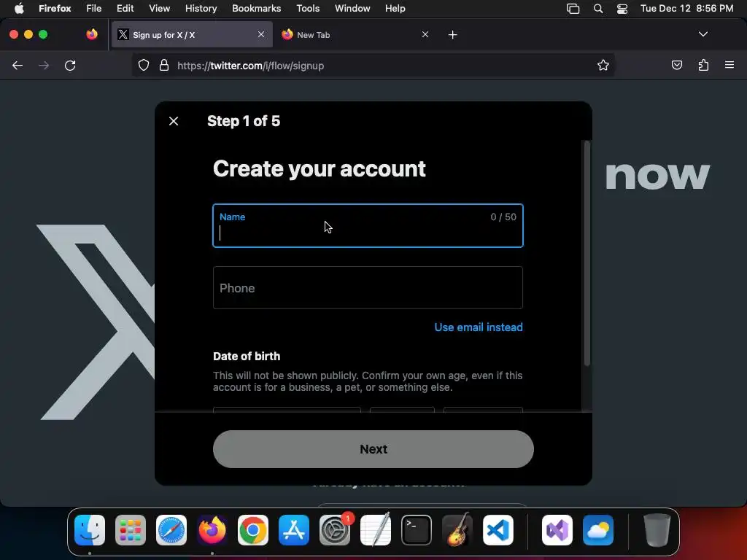Open the Extensions puzzle icon
The width and height of the screenshot is (747, 560).
(703, 65)
